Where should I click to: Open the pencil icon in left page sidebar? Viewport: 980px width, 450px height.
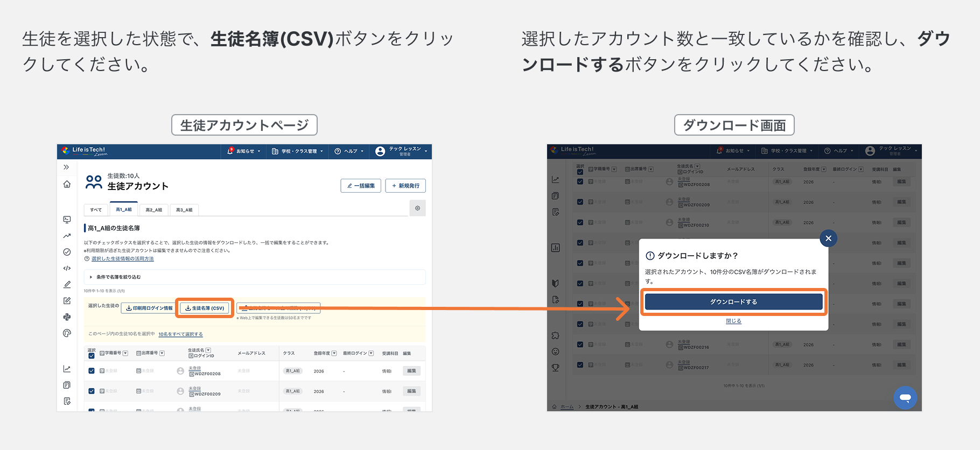pyautogui.click(x=67, y=284)
